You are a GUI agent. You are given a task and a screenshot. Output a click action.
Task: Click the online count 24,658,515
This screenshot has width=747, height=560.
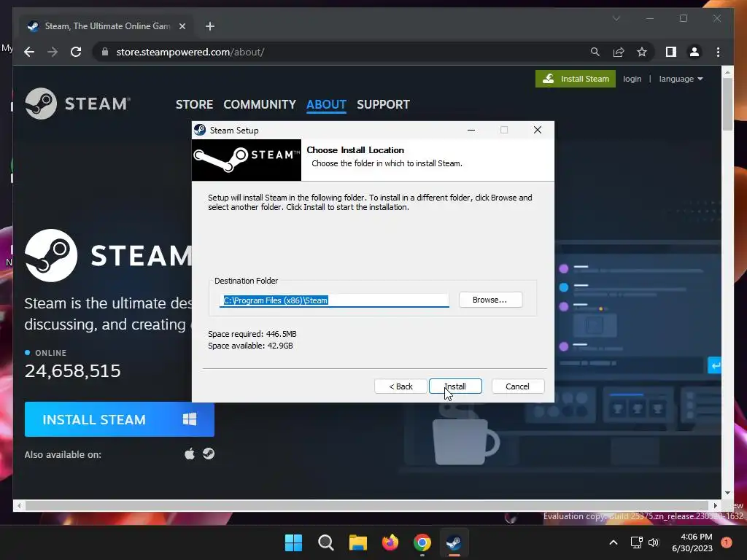coord(72,371)
